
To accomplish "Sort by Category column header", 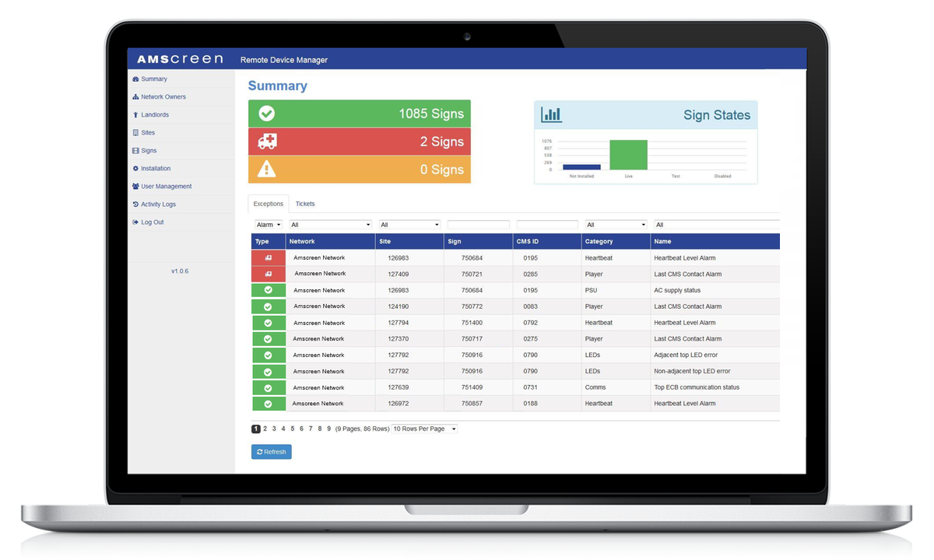I will coord(616,241).
